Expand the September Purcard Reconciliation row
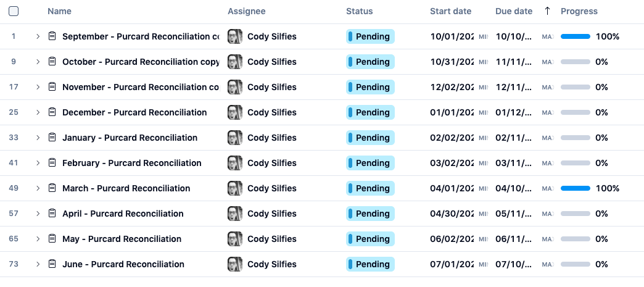The width and height of the screenshot is (644, 287). [38, 36]
